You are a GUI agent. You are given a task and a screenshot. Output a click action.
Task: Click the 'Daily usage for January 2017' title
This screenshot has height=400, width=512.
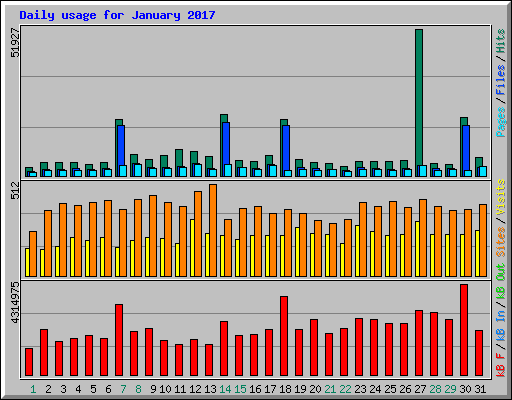click(117, 15)
